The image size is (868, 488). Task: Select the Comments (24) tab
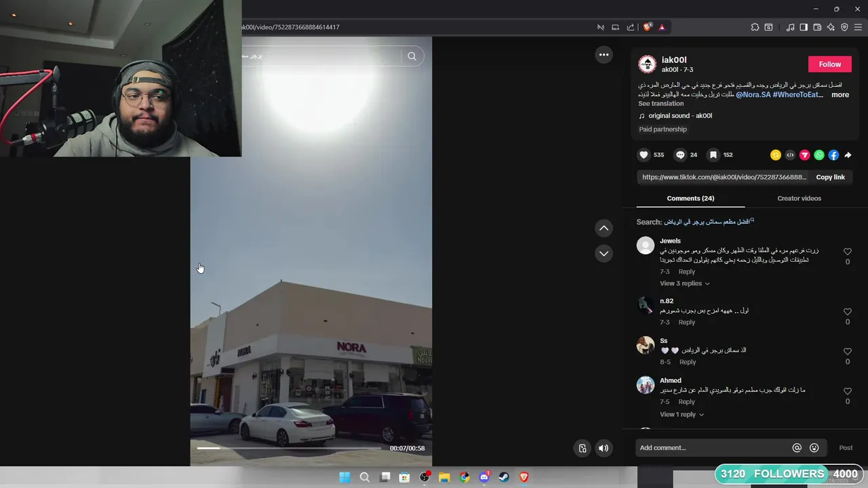[690, 199]
